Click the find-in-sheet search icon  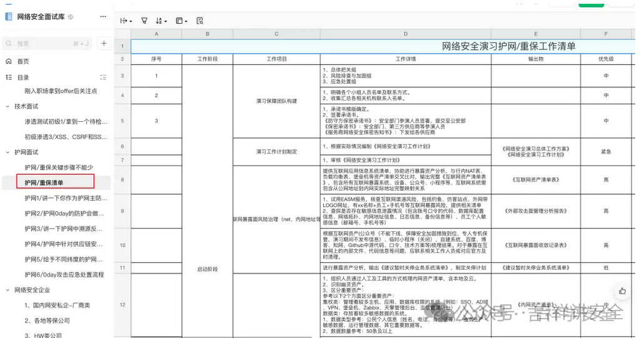pyautogui.click(x=199, y=21)
